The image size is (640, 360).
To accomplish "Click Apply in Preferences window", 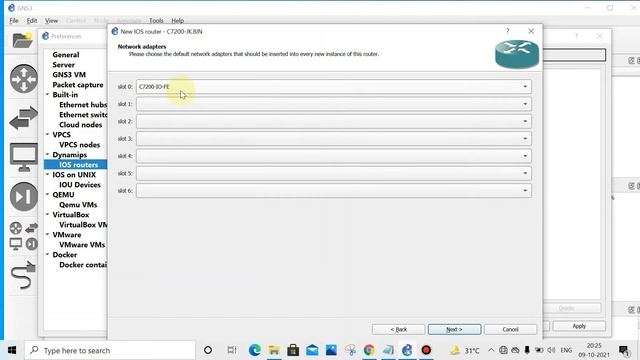I will pyautogui.click(x=579, y=326).
